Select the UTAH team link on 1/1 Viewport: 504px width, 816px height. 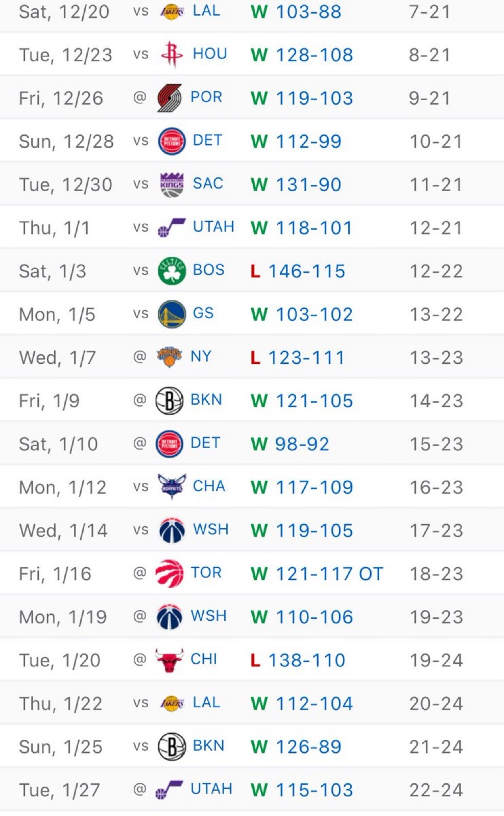[213, 226]
